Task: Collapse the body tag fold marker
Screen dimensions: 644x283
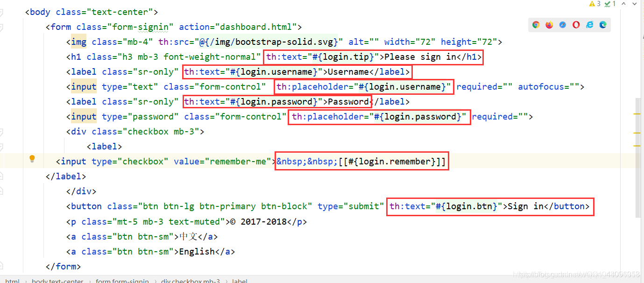Action: (2, 12)
